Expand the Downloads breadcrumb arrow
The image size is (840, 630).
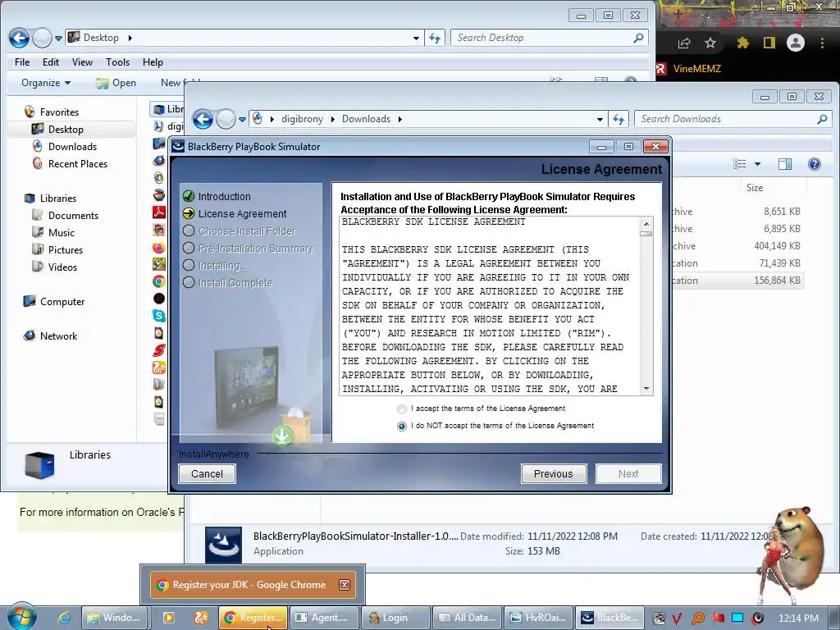coord(400,119)
